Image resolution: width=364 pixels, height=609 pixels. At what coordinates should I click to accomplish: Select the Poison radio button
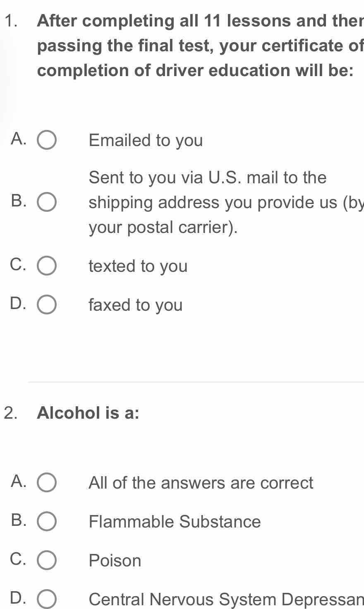pyautogui.click(x=47, y=561)
